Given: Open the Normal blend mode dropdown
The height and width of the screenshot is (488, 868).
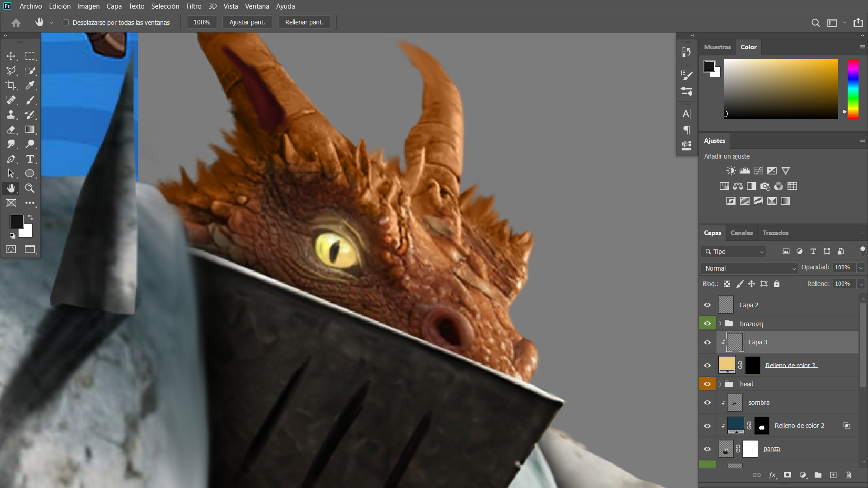Looking at the screenshot, I should coord(750,268).
